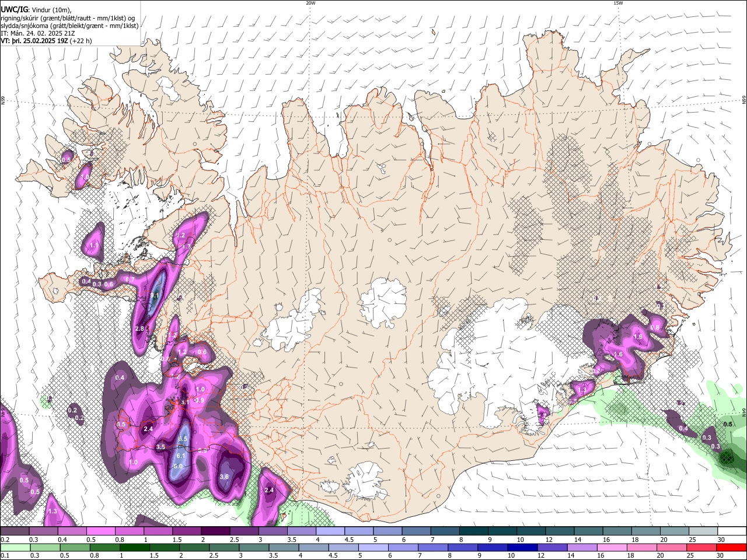Click the 'rigning/skúrir' description line
The width and height of the screenshot is (747, 560).
(x=68, y=17)
